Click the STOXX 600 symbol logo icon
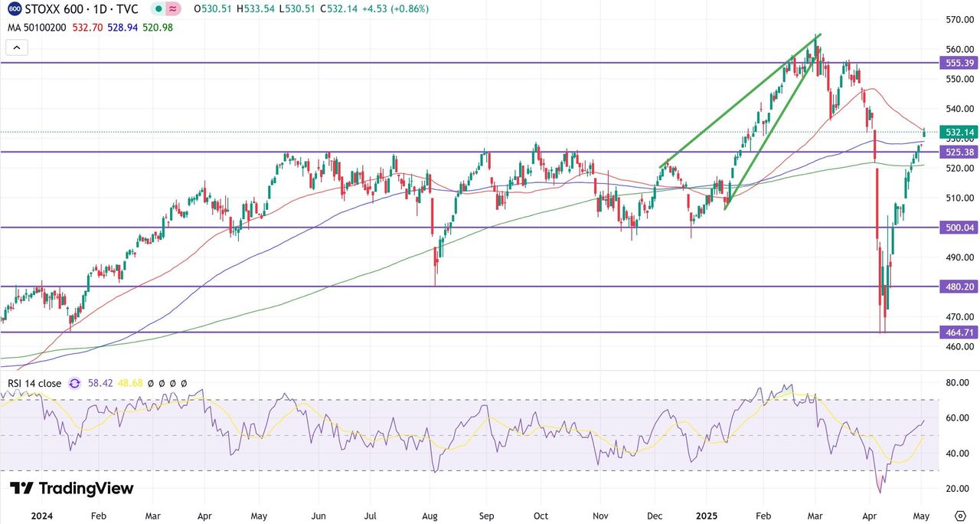 [x=15, y=9]
